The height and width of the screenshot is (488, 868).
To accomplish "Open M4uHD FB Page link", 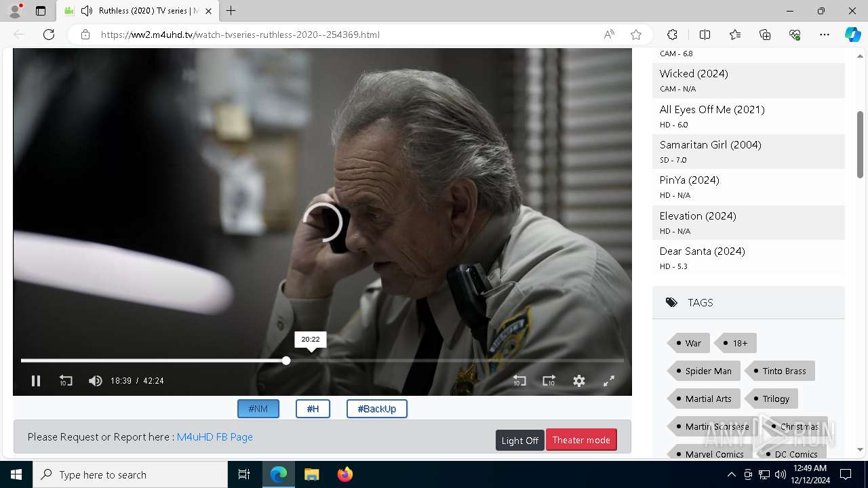I will [x=215, y=437].
